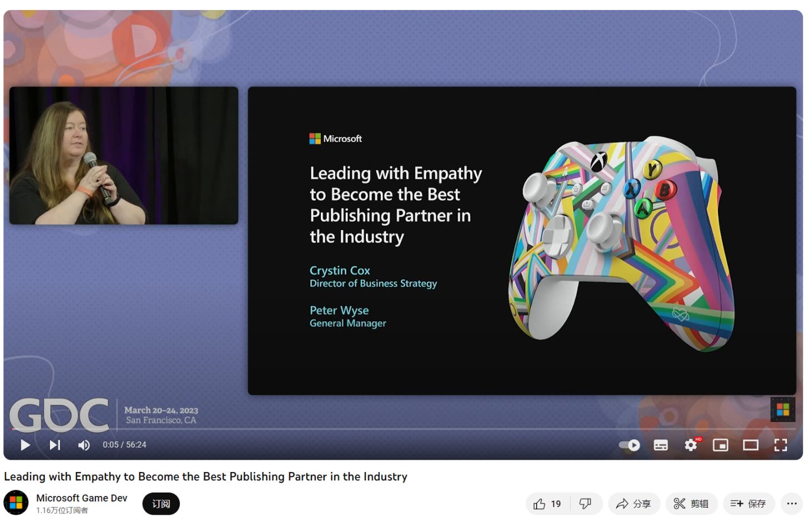Click the speaker camera inset in video
The width and height of the screenshot is (812, 522).
point(124,155)
